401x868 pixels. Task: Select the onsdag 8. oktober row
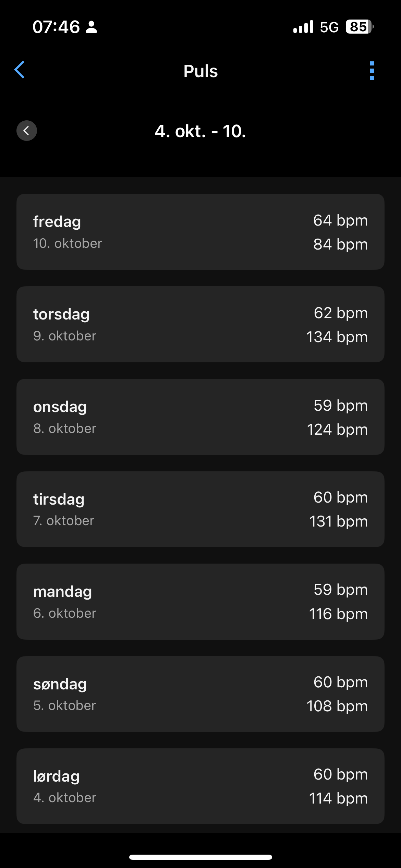(200, 417)
